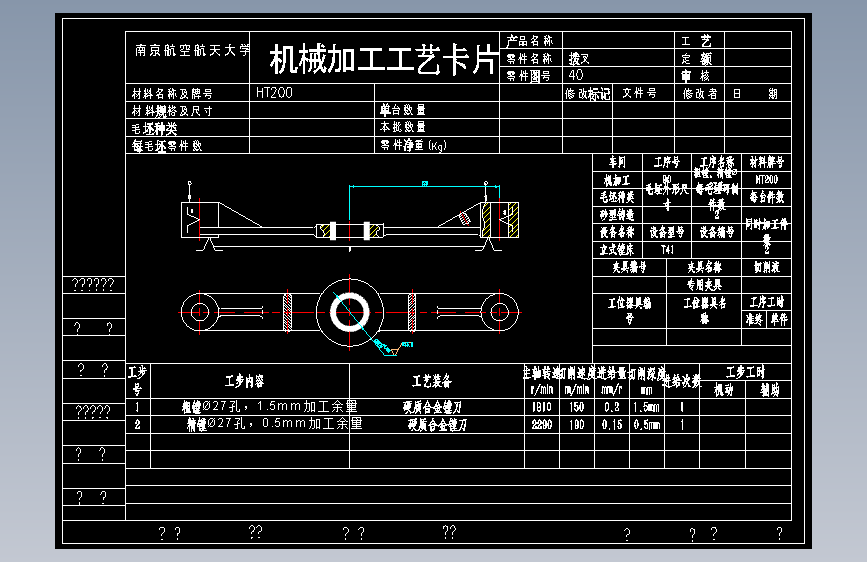Viewport: 867px width, 562px height.
Task: Select the 进给次数 column header
Action: point(682,381)
